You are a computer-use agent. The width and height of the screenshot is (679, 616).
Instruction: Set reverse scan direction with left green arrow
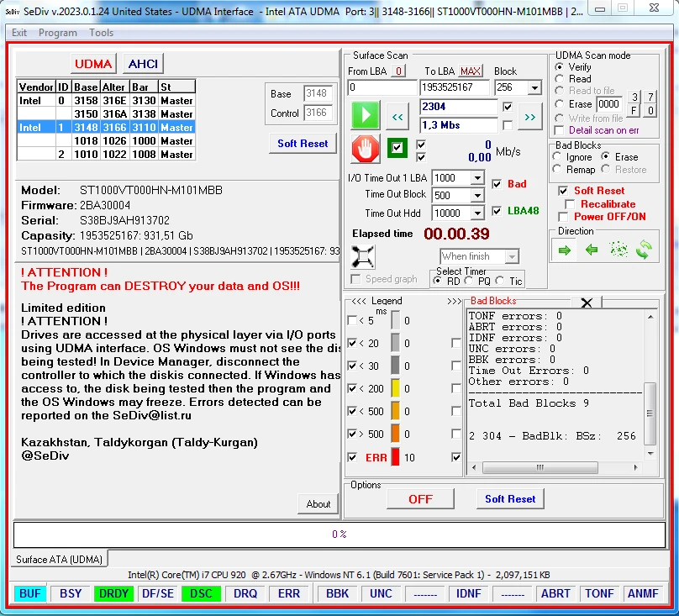(591, 250)
